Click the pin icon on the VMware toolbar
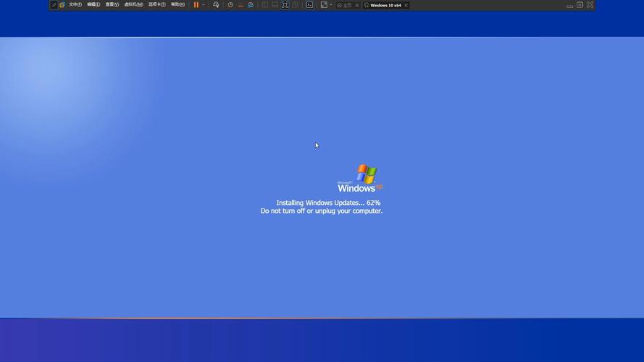Image resolution: width=644 pixels, height=362 pixels. [54, 5]
